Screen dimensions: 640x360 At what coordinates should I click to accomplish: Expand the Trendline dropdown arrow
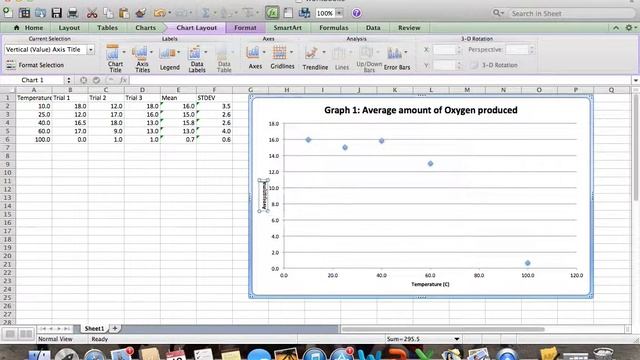tap(324, 52)
